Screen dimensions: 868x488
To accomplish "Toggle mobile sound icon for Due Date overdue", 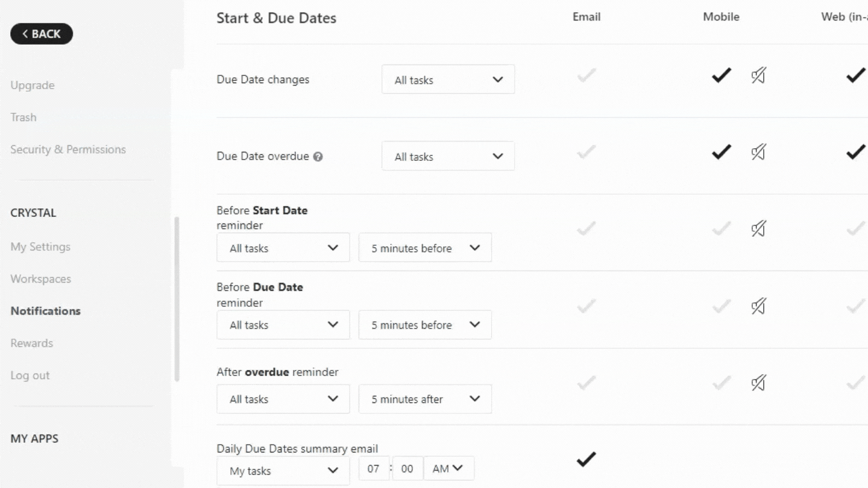I will tap(758, 152).
